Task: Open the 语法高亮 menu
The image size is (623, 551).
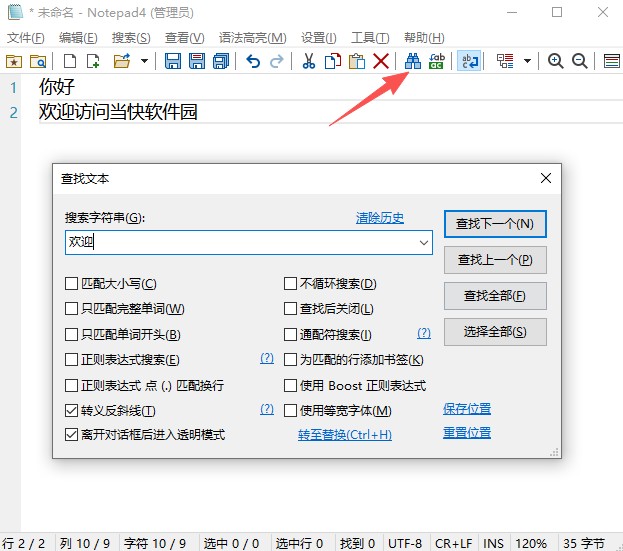Action: (x=244, y=37)
